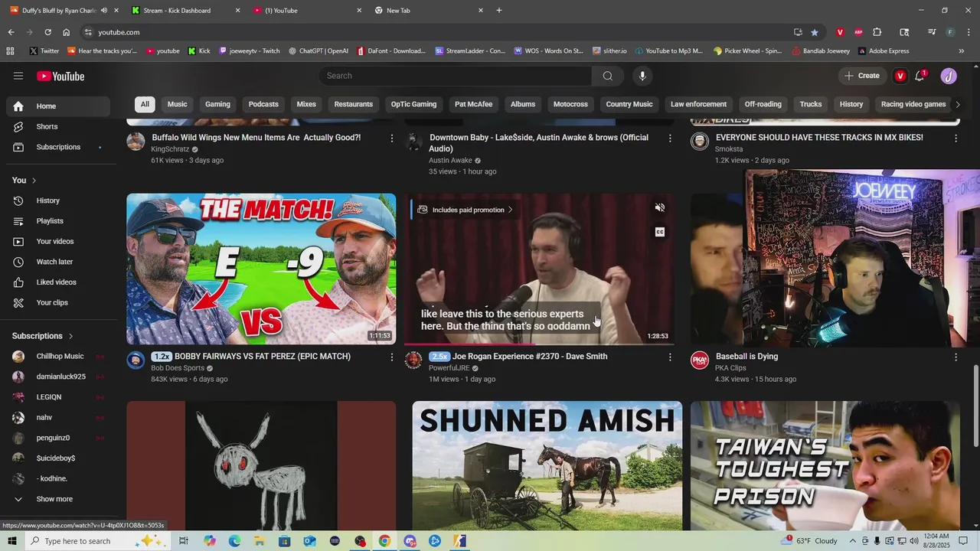980x551 pixels.
Task: Mute the Duffy's Bluff tab audio
Action: [103, 11]
